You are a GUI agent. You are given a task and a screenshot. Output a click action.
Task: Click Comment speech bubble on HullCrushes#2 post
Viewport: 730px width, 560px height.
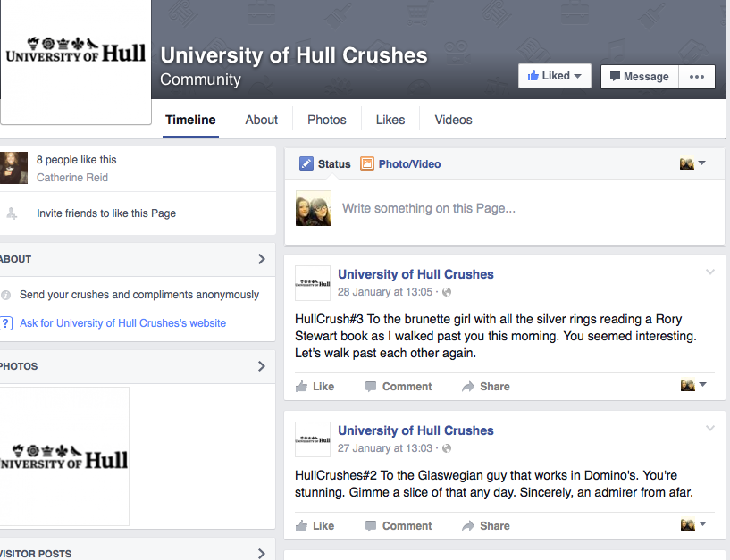click(371, 526)
